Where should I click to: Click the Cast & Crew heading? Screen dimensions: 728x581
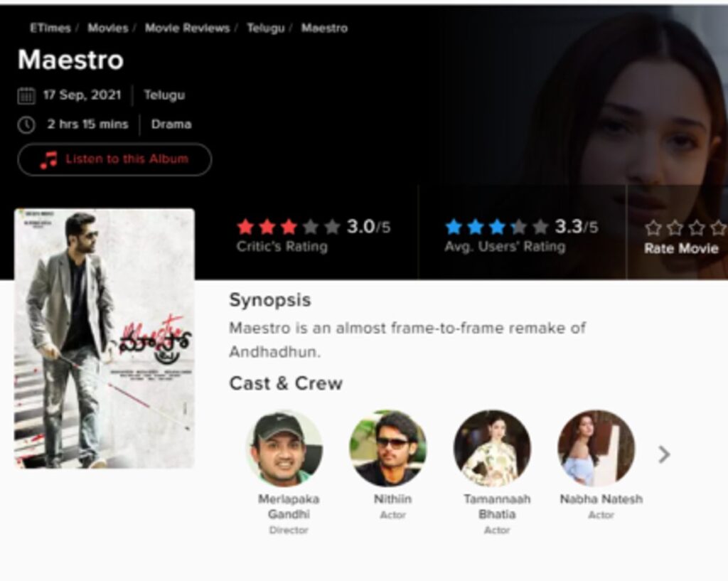click(x=286, y=383)
